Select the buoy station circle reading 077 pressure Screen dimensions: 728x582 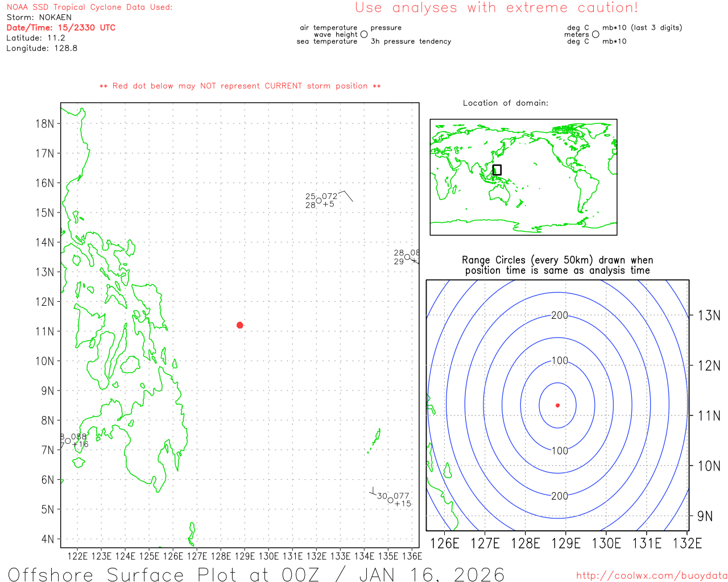click(x=391, y=500)
